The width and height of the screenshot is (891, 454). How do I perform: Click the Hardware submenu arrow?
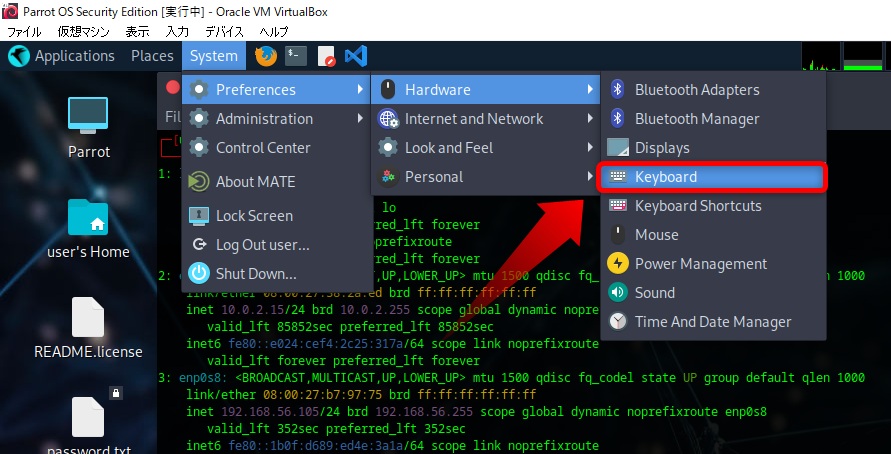point(590,89)
